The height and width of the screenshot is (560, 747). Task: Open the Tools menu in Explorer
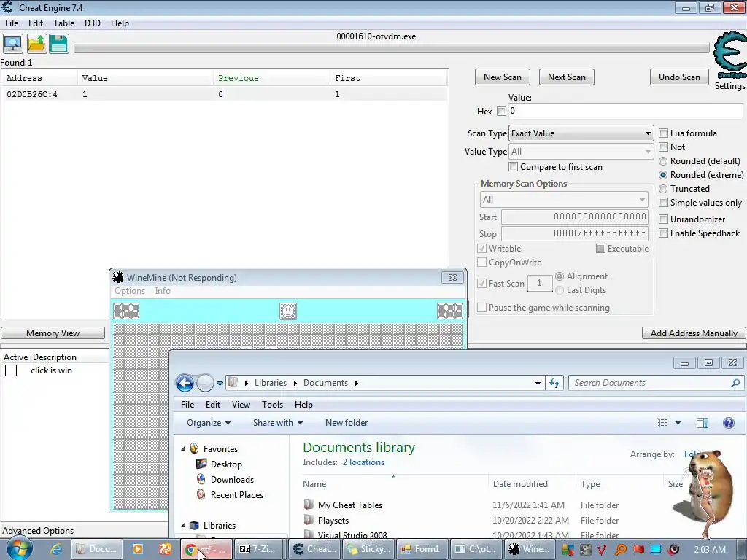[273, 404]
